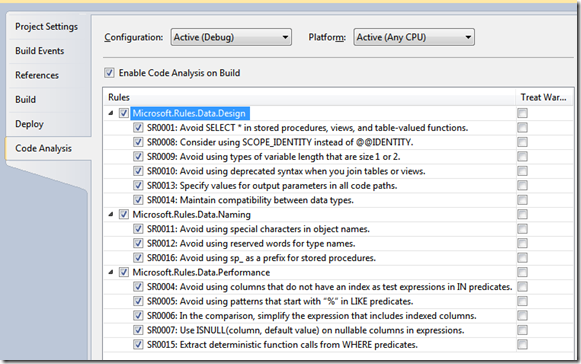This screenshot has width=581, height=364.
Task: Collapse the Microsoft.Rules.Data.Design group
Action: point(110,113)
